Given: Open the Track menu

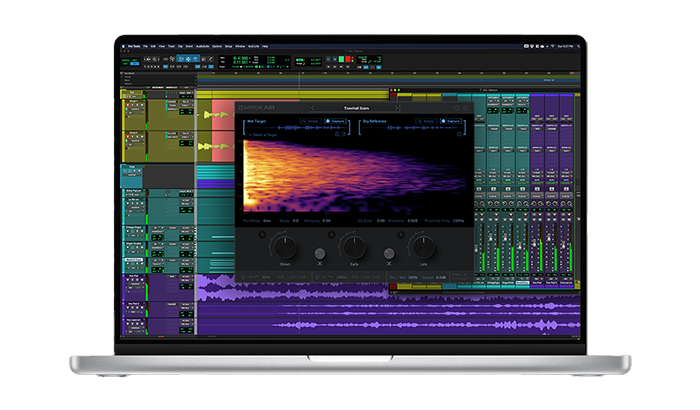Looking at the screenshot, I should pos(171,46).
